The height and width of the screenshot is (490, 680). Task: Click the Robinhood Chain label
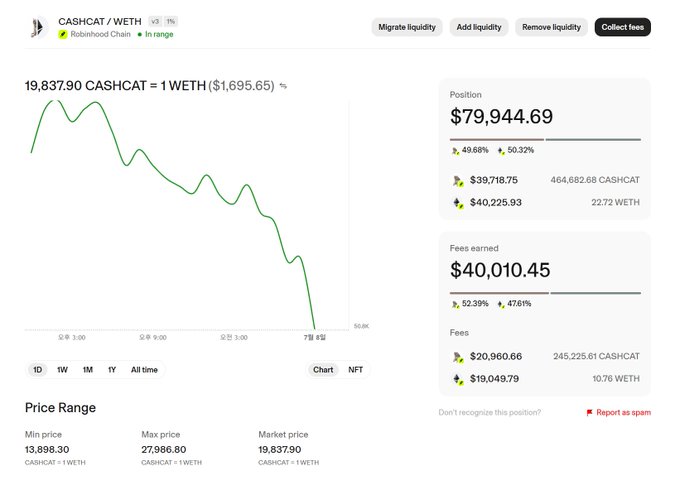tap(101, 34)
